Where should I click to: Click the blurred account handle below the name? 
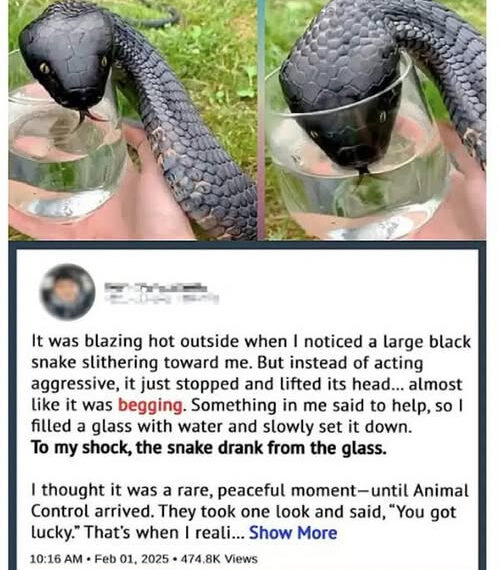162,298
